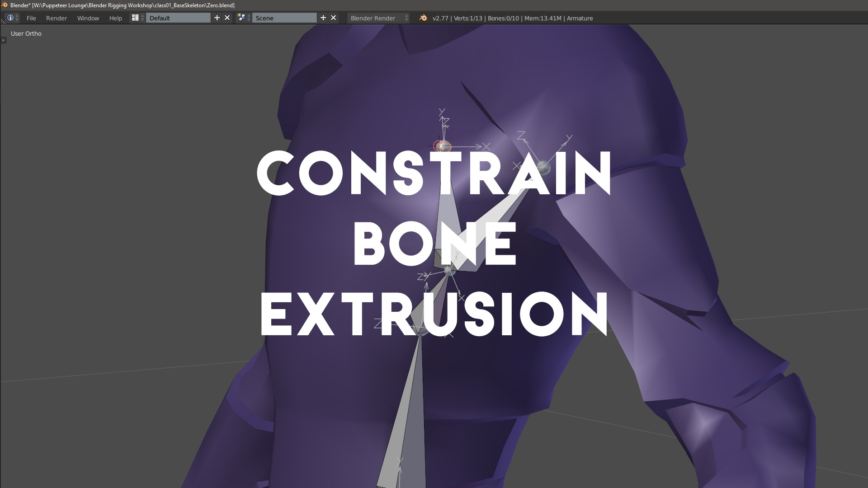
Task: Select the highlighted bone tip at chest
Action: pos(443,146)
